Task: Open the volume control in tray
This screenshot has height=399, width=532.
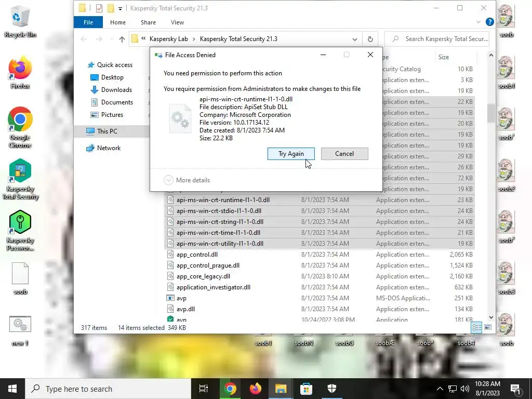Action: tap(465, 389)
